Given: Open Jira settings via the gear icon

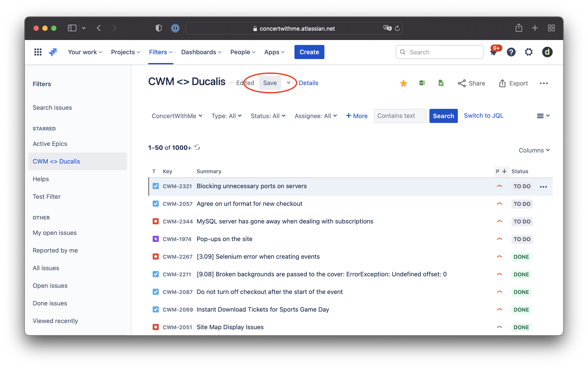Looking at the screenshot, I should point(528,52).
